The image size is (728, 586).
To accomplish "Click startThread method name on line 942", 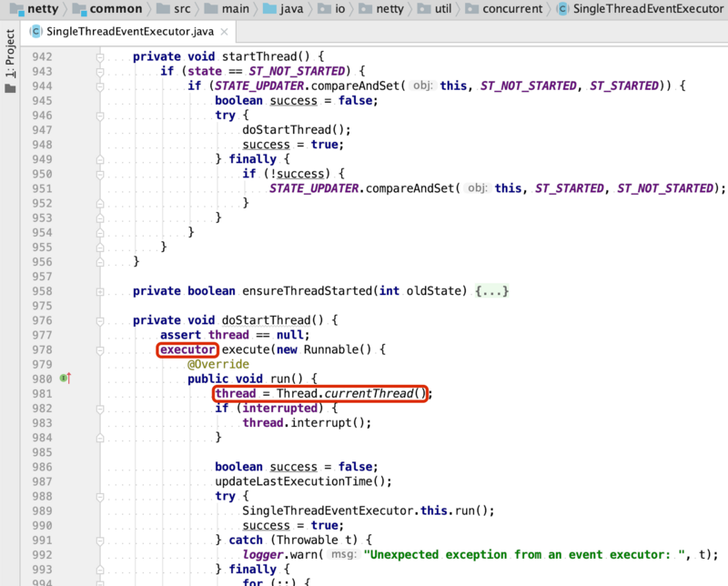I will tap(259, 56).
